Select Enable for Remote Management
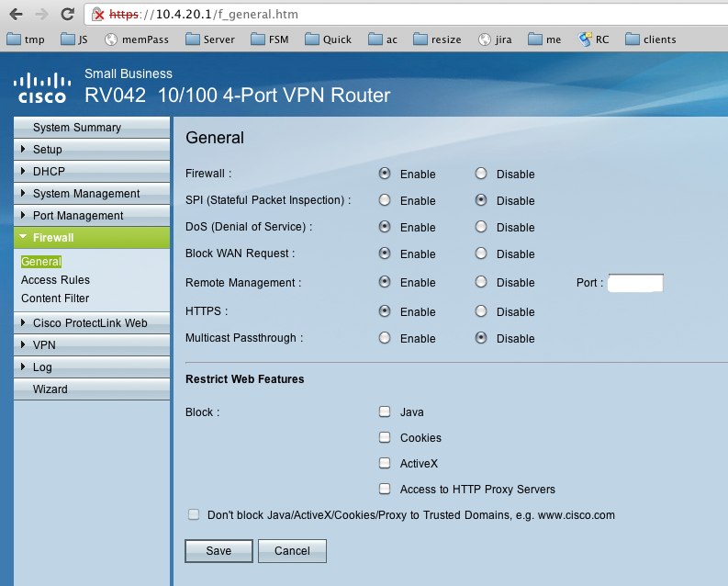Image resolution: width=728 pixels, height=586 pixels. pos(385,282)
